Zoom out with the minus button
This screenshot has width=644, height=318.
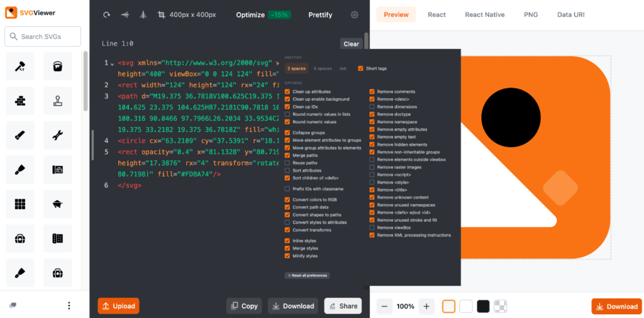click(384, 306)
